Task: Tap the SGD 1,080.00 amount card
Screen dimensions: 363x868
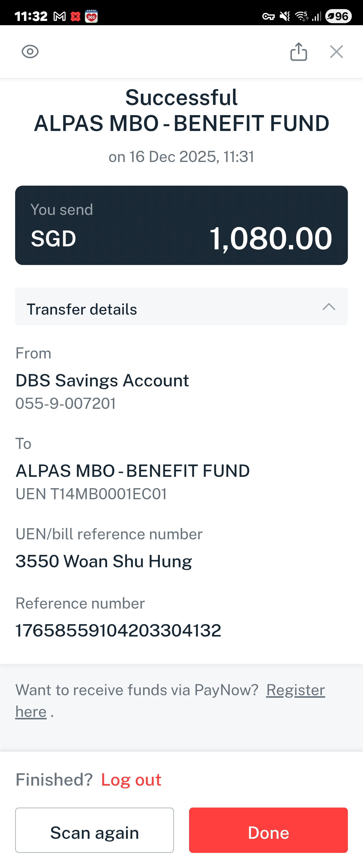Action: click(x=181, y=225)
